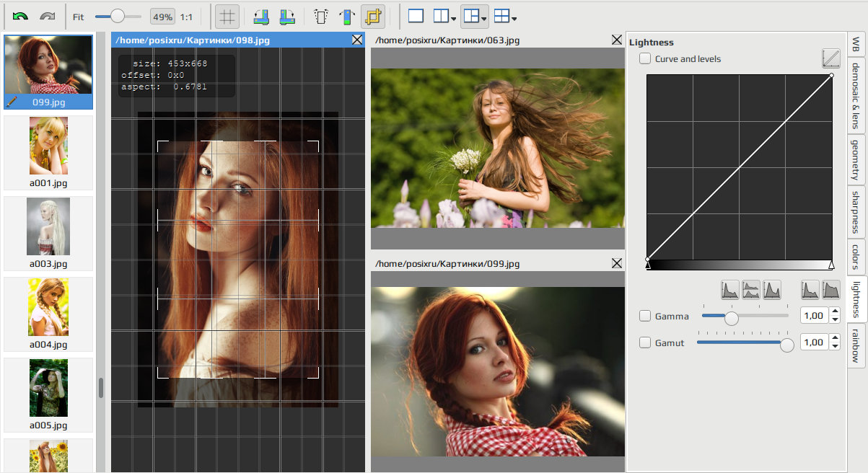The height and width of the screenshot is (473, 868).
Task: Click the zoom slider in the toolbar
Action: click(118, 16)
